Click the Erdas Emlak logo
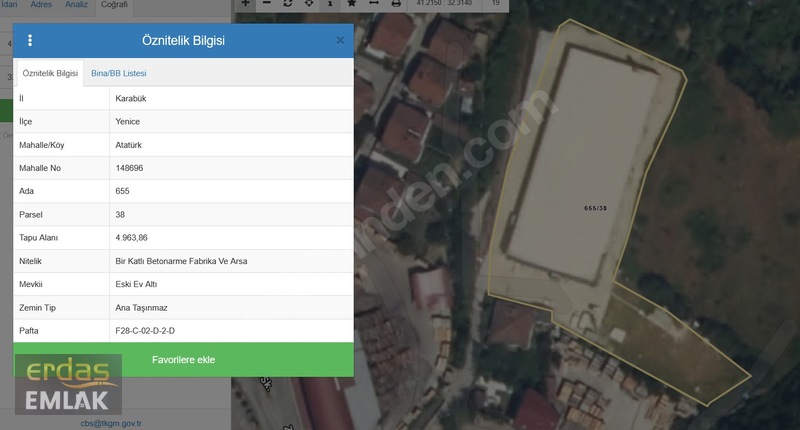This screenshot has width=800, height=430. click(68, 385)
